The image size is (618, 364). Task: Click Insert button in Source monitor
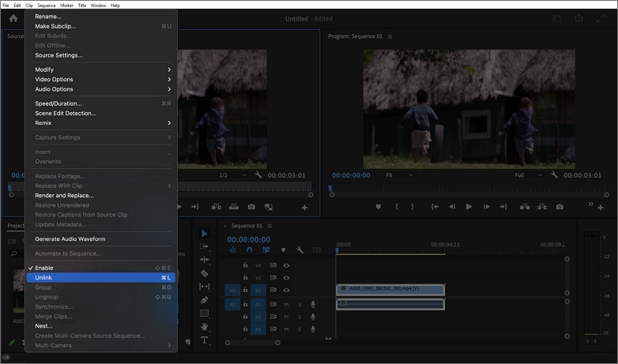pos(217,207)
